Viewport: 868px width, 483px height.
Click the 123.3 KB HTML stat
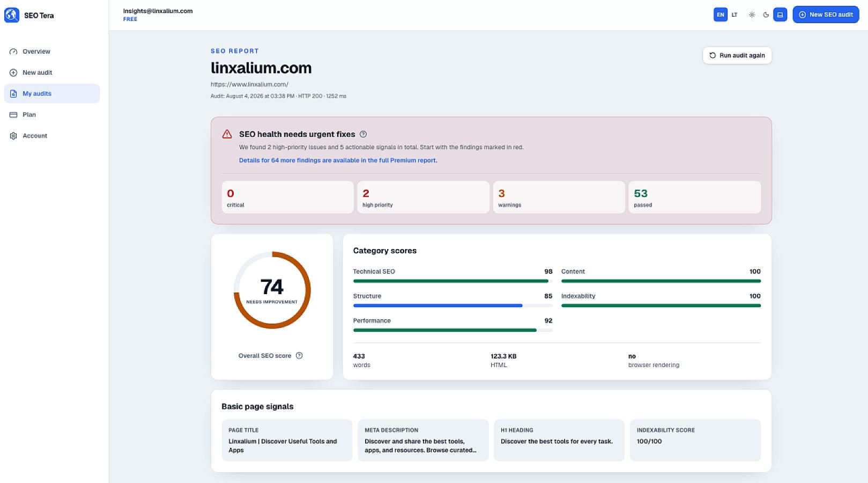[503, 360]
